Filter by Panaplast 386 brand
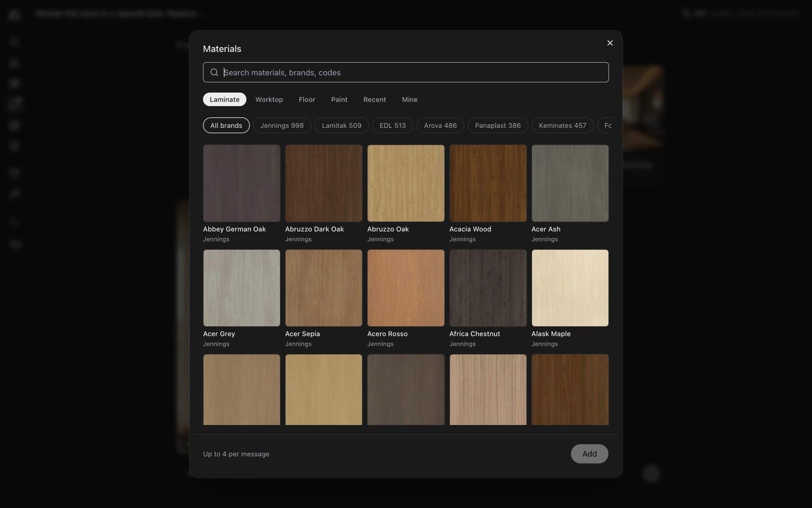 coord(498,125)
